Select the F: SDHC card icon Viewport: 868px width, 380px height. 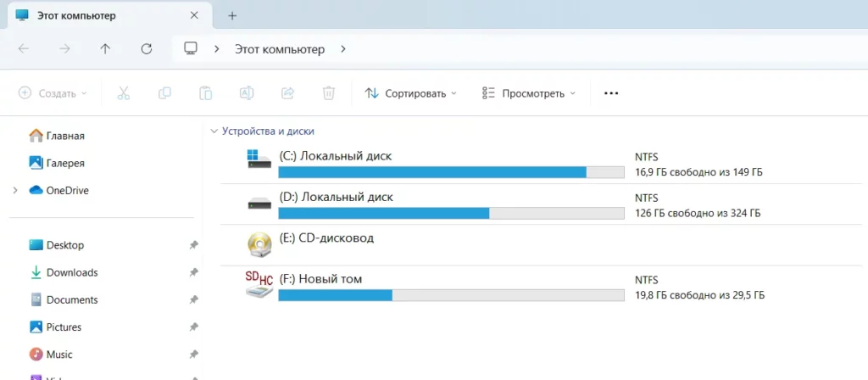(x=259, y=285)
